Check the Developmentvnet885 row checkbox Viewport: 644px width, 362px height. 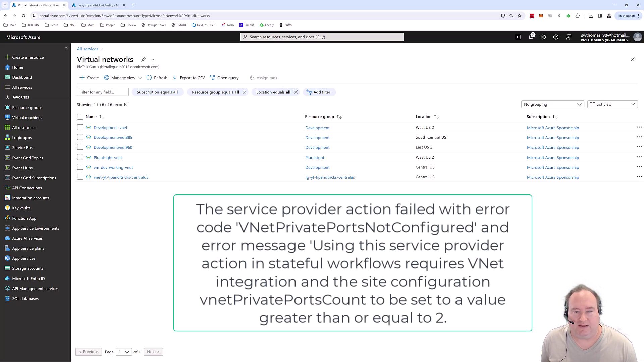80,137
